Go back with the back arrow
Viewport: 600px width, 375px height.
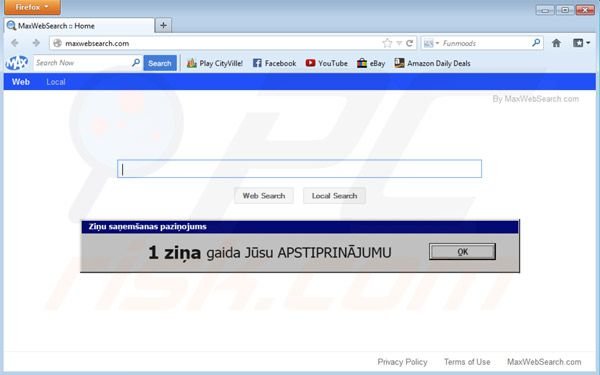pos(15,43)
